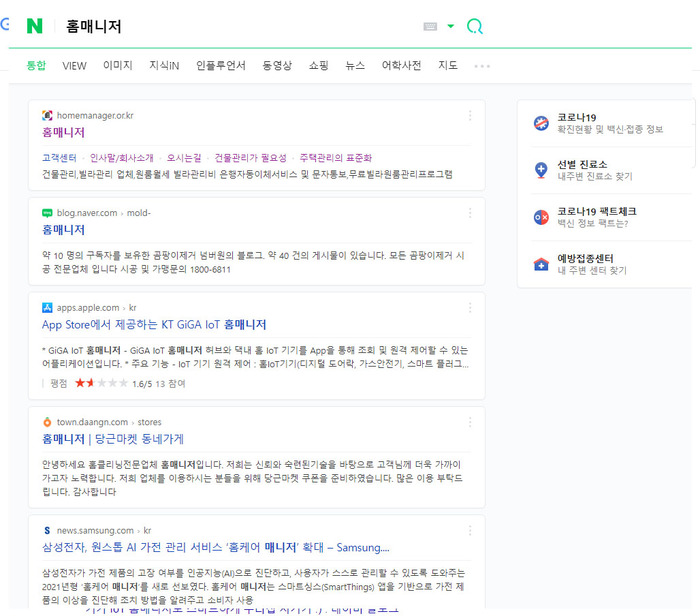Open the on-screen keyboard icon
The image size is (700, 616).
coord(430,26)
